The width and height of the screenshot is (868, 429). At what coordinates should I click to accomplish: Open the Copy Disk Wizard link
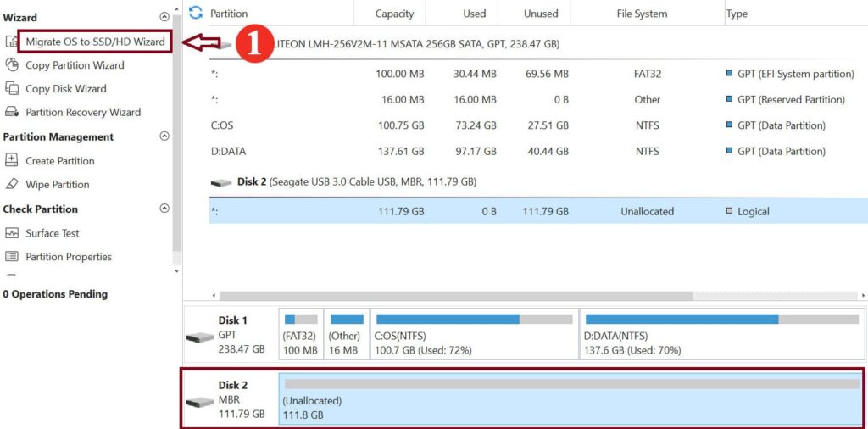coord(66,89)
